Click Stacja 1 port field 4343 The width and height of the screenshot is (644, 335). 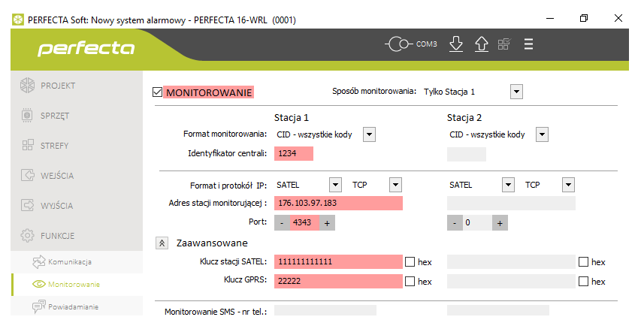[x=304, y=223]
